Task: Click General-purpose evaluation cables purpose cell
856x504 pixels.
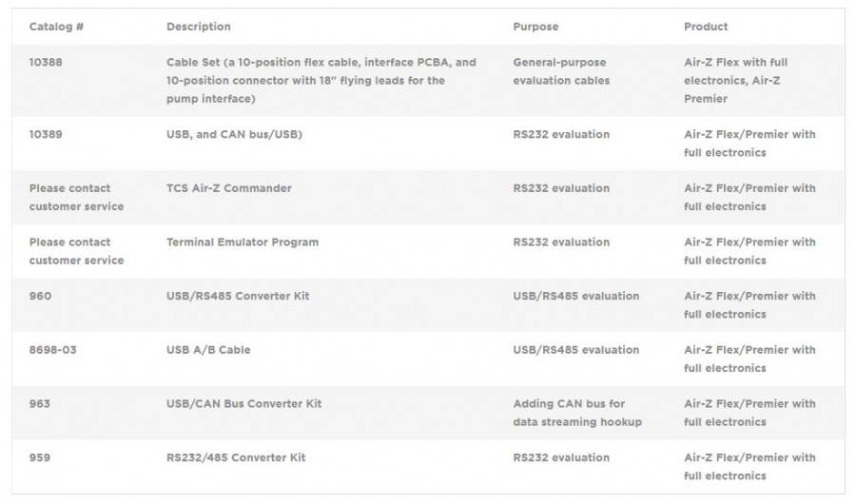Action: pyautogui.click(x=561, y=71)
